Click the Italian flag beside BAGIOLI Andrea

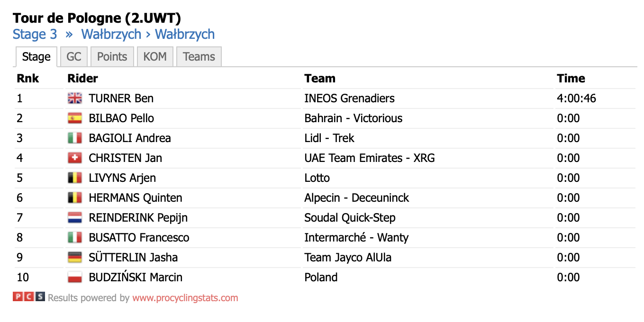(75, 138)
